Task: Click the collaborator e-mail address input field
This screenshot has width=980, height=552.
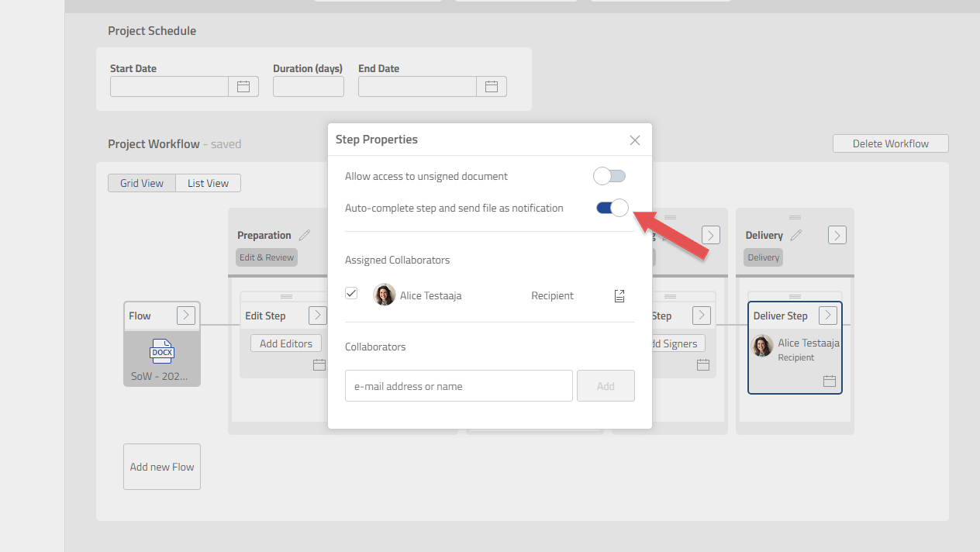Action: pos(458,385)
